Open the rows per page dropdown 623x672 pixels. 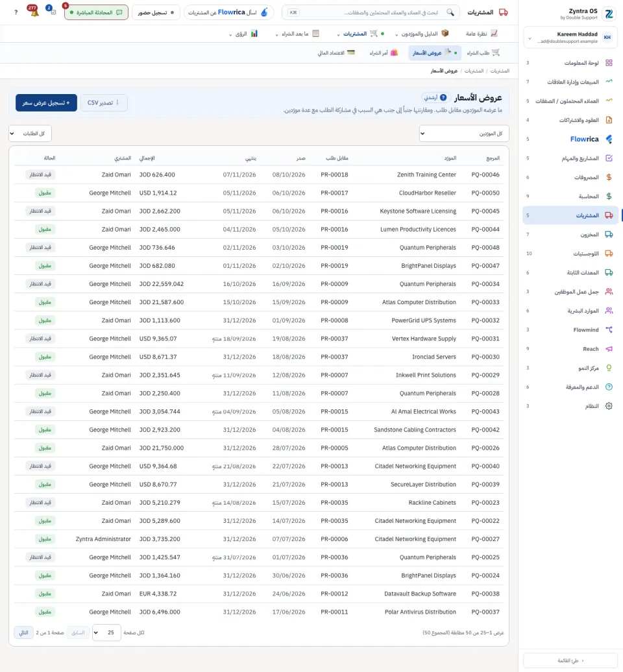click(106, 632)
